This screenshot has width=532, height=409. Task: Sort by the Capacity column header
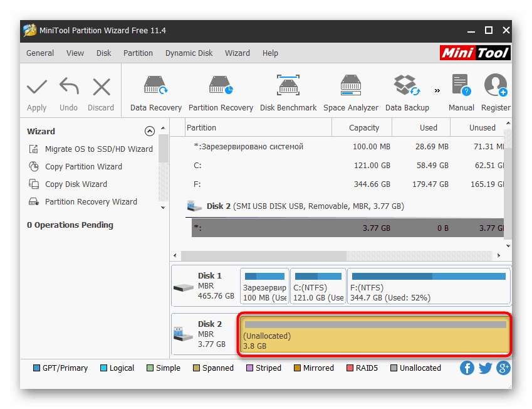point(362,128)
